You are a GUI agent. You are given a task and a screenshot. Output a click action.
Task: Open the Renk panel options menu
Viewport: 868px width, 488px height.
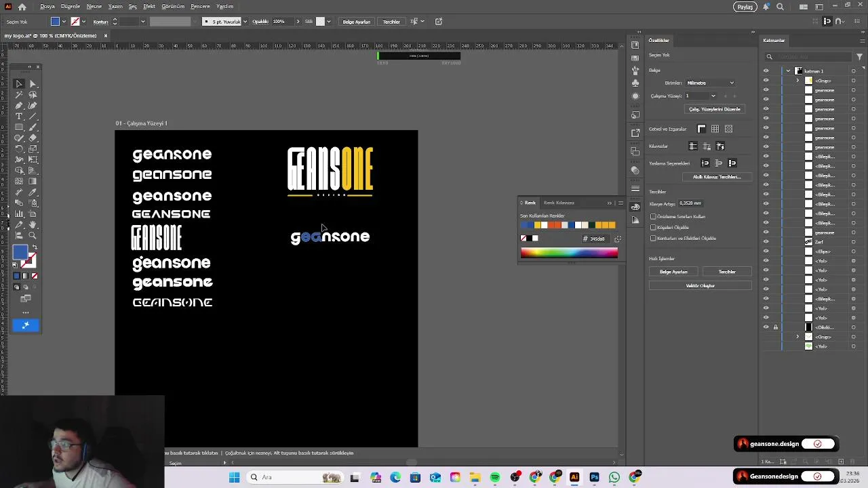click(x=620, y=203)
